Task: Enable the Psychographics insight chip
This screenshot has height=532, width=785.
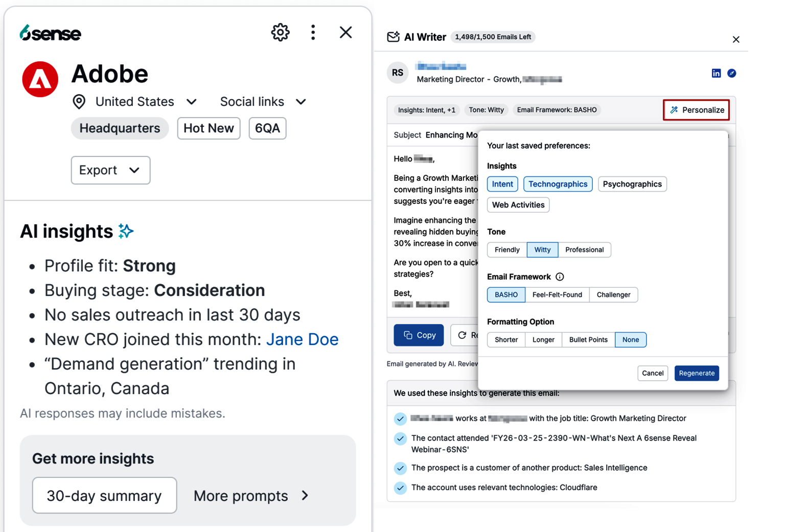Action: [x=632, y=184]
